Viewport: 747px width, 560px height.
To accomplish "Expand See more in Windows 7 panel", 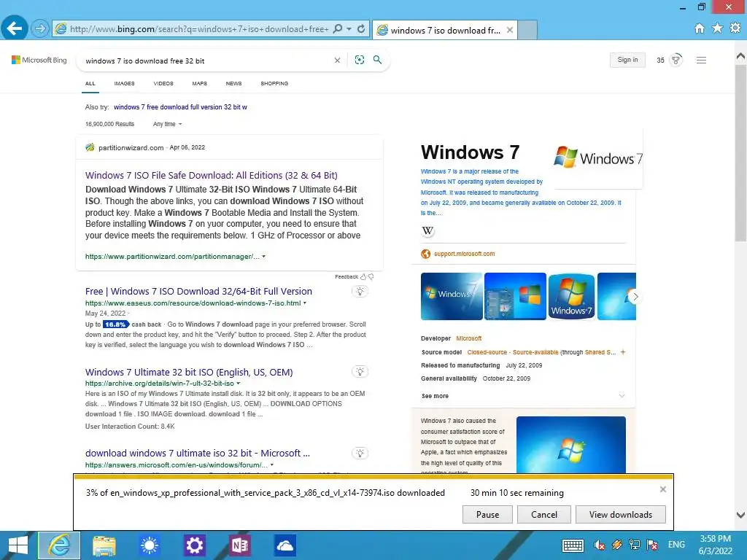I will (x=523, y=396).
